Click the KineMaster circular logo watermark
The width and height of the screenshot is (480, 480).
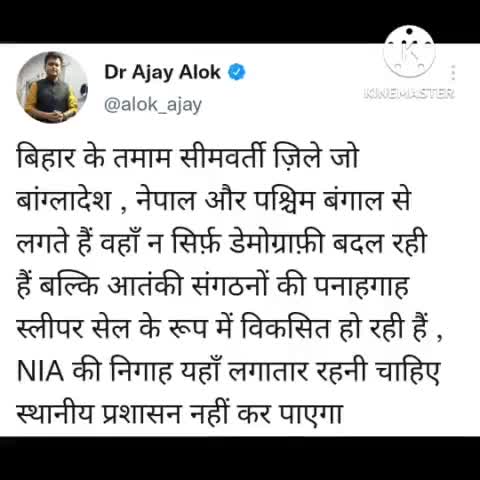coord(409,52)
